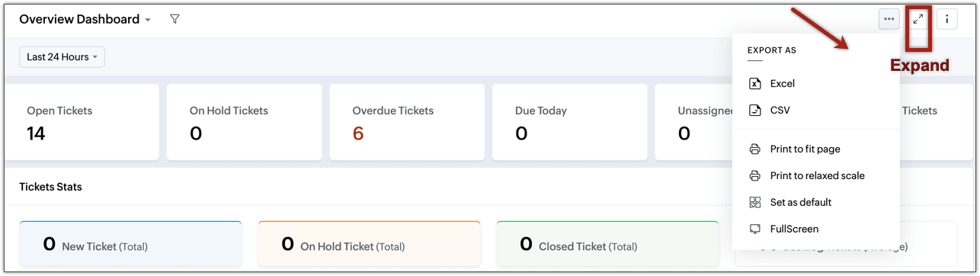Click the Expand arrows icon
The height and width of the screenshot is (276, 980).
click(x=918, y=19)
